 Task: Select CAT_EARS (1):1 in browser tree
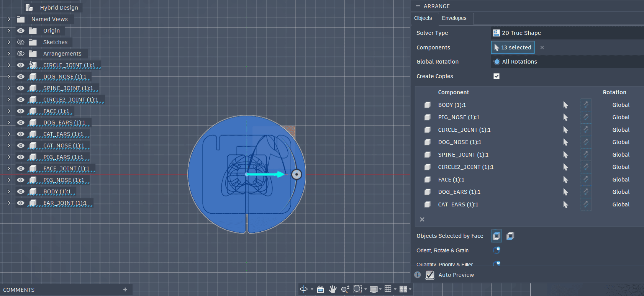pyautogui.click(x=63, y=134)
